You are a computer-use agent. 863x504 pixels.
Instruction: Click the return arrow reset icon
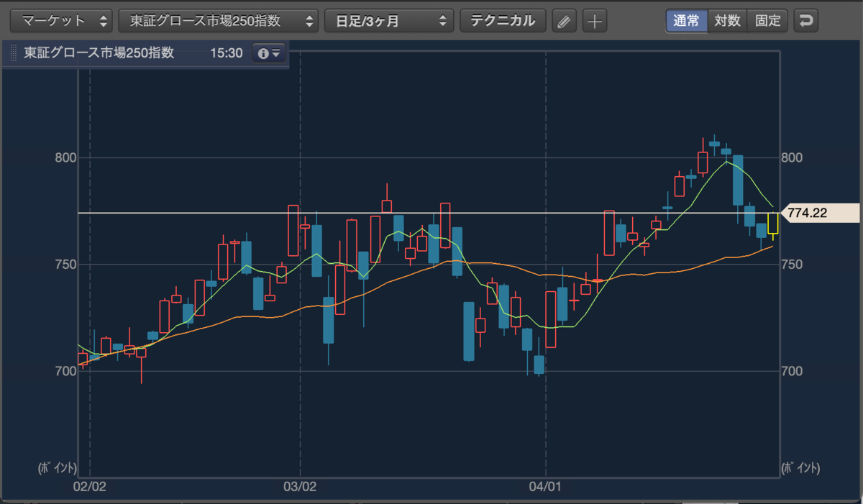[806, 20]
